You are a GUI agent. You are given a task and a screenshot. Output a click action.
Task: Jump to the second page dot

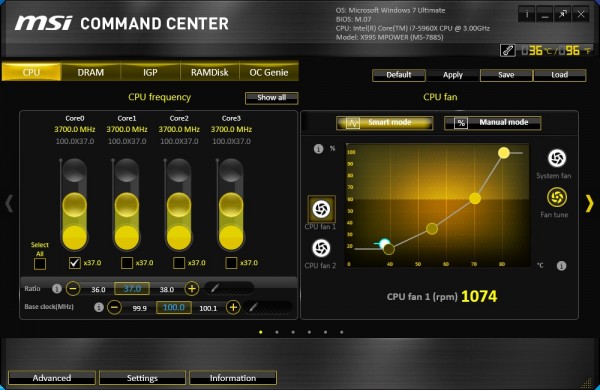coord(277,332)
